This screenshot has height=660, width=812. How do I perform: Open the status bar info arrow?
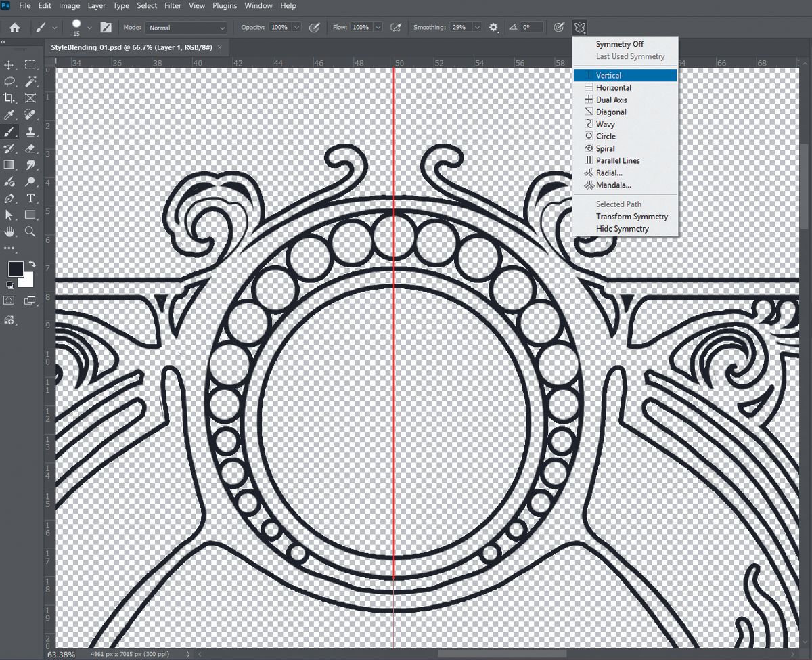tap(188, 655)
